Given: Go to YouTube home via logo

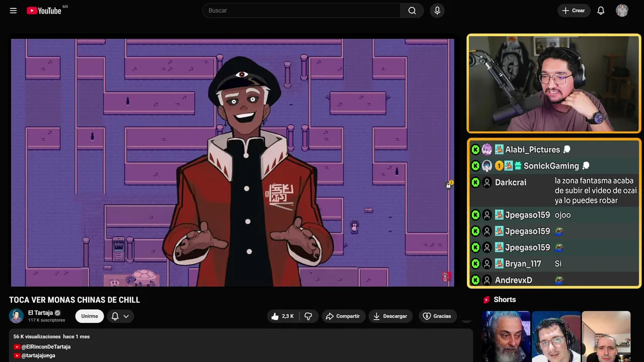Looking at the screenshot, I should pyautogui.click(x=44, y=11).
